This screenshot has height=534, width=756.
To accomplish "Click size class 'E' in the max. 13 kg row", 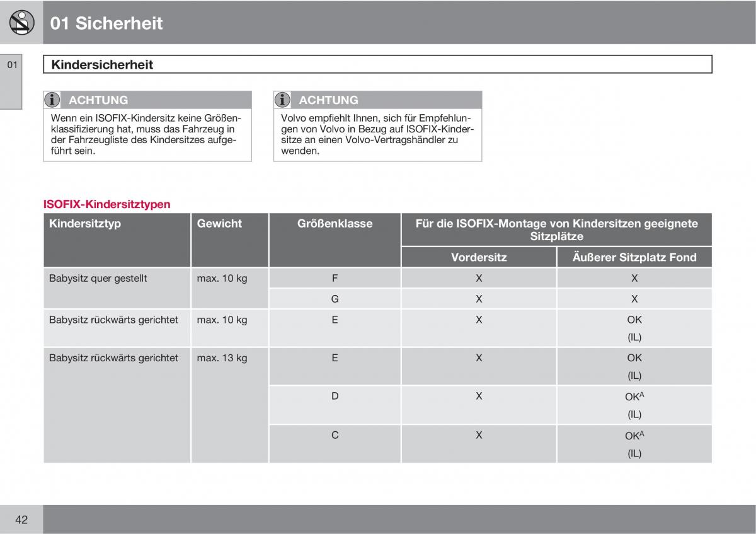I will (335, 357).
